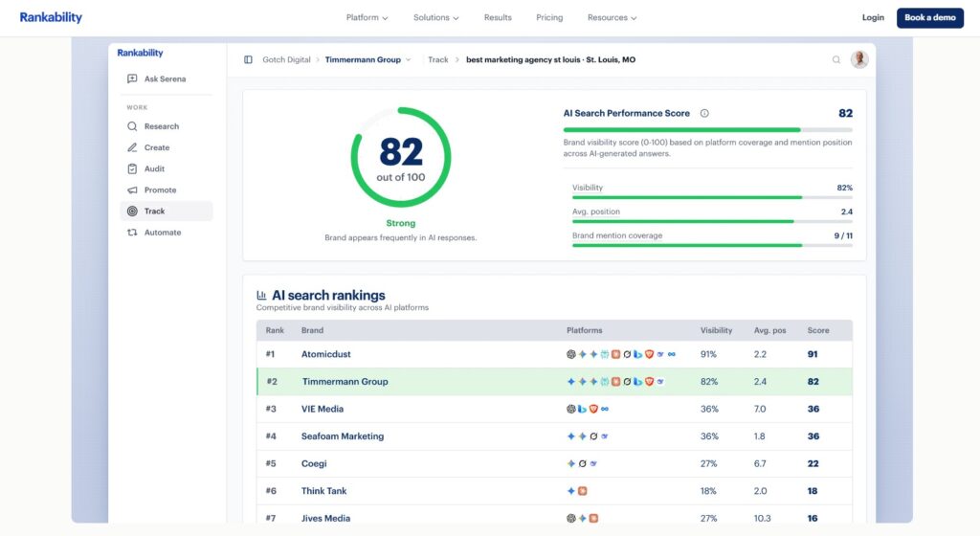The height and width of the screenshot is (536, 980).
Task: Click the Coegi brand name
Action: point(314,463)
